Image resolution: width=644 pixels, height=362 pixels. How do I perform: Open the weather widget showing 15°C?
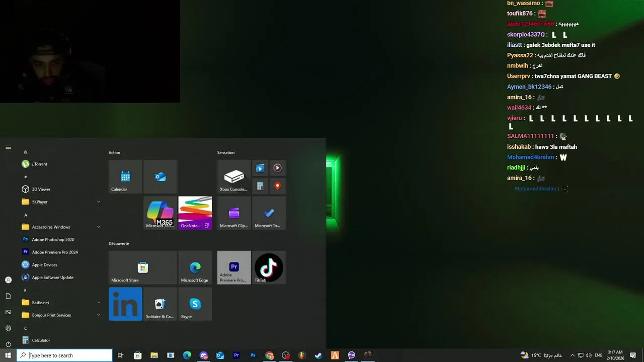point(541,355)
